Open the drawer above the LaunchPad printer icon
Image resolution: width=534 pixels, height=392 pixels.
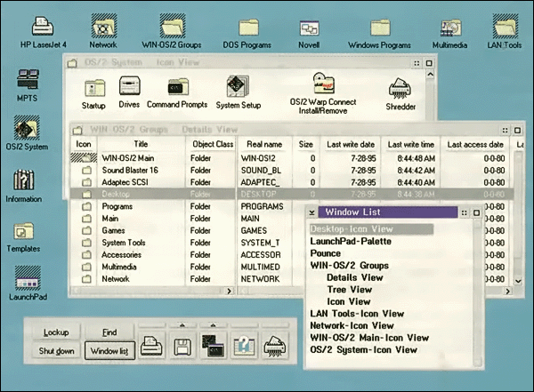point(152,325)
